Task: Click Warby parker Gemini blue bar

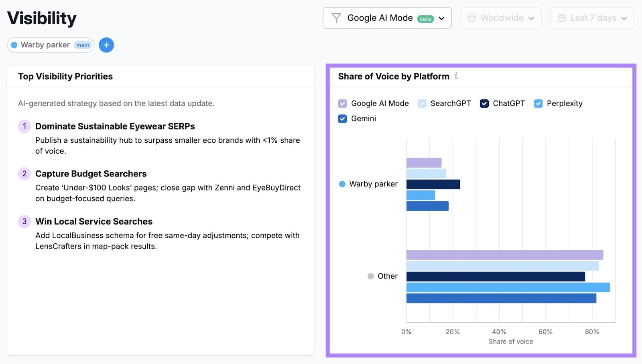Action: click(427, 206)
